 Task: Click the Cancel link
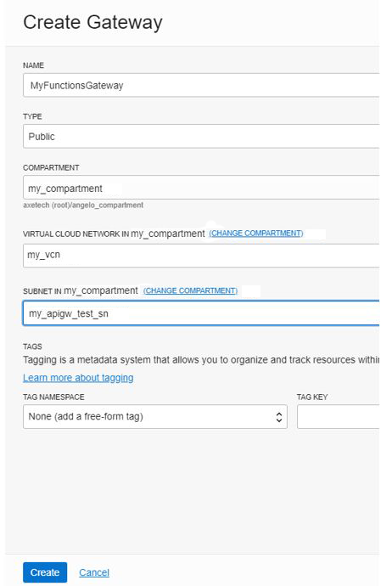point(94,572)
